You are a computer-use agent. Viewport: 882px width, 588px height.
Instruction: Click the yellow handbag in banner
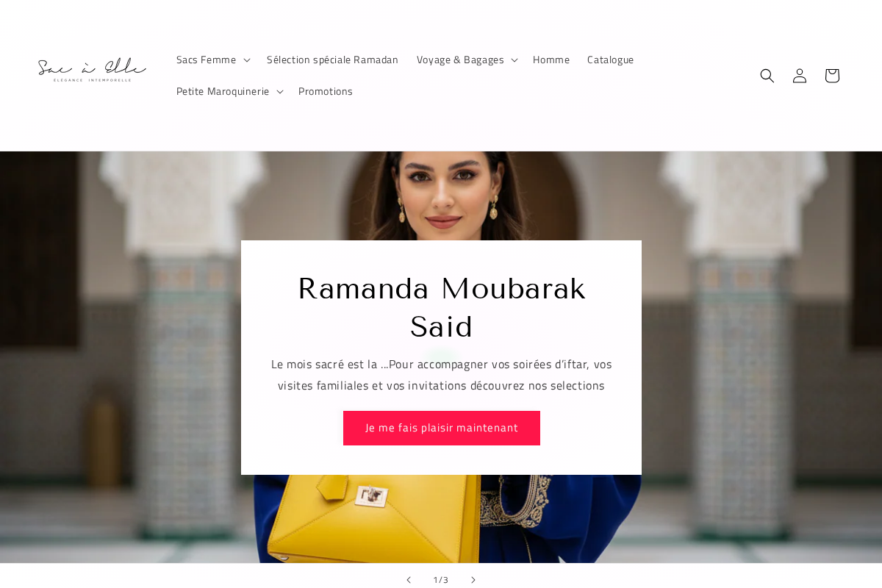coord(371,519)
